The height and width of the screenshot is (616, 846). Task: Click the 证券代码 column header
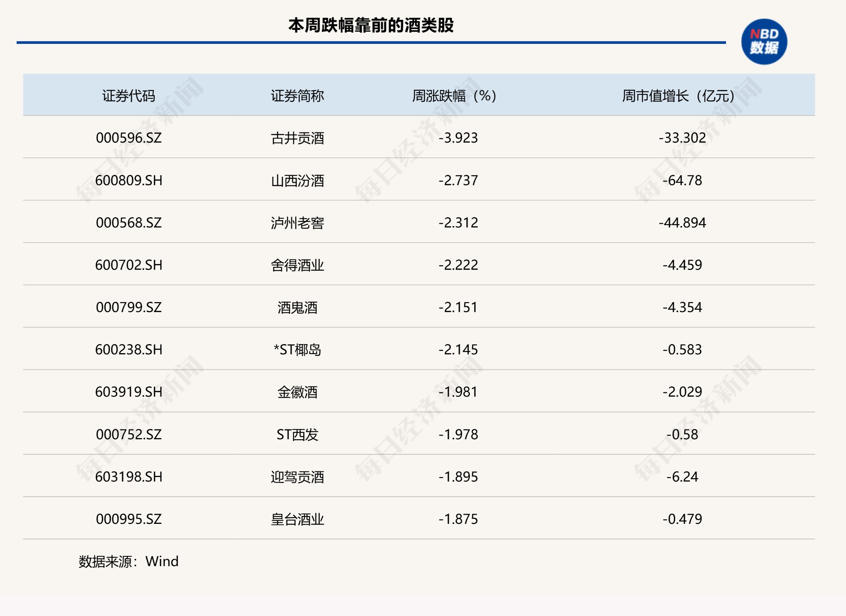click(x=128, y=96)
